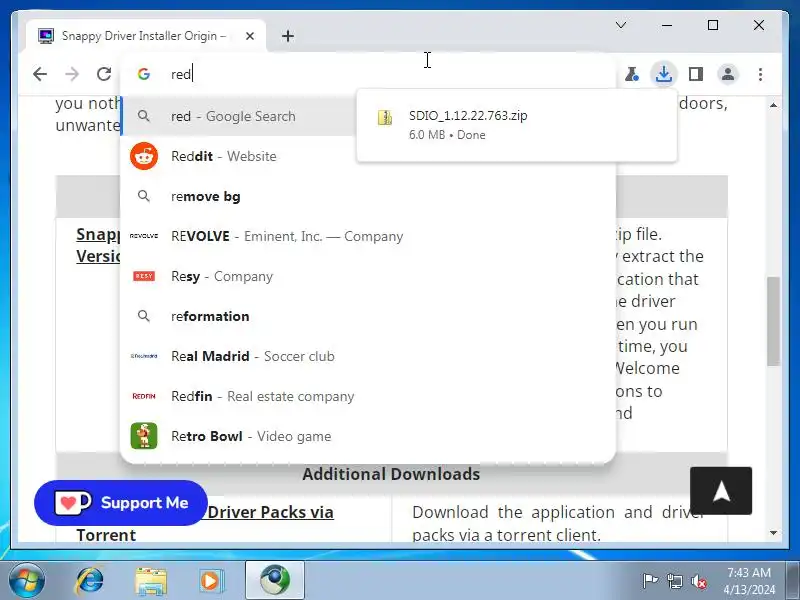Click the Google icon in address bar
800x600 pixels.
pos(144,74)
